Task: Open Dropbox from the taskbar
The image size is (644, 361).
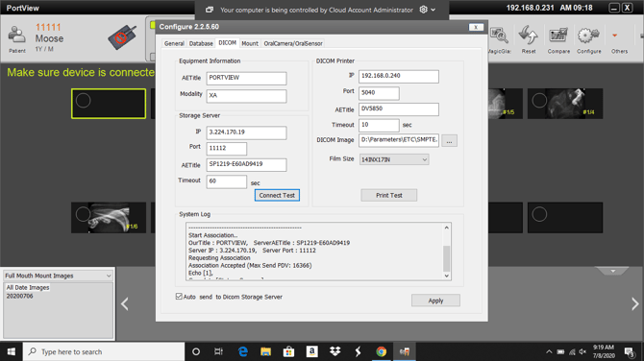Action: pos(335,351)
